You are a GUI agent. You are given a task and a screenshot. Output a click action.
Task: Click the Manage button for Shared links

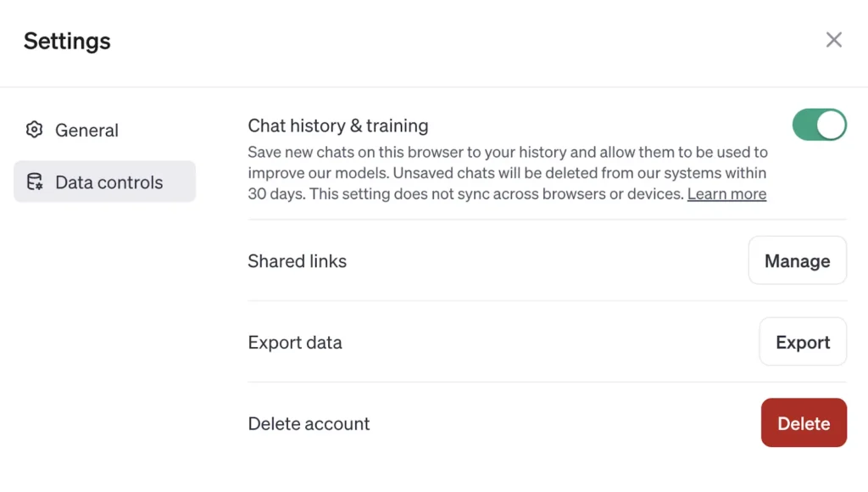(797, 260)
